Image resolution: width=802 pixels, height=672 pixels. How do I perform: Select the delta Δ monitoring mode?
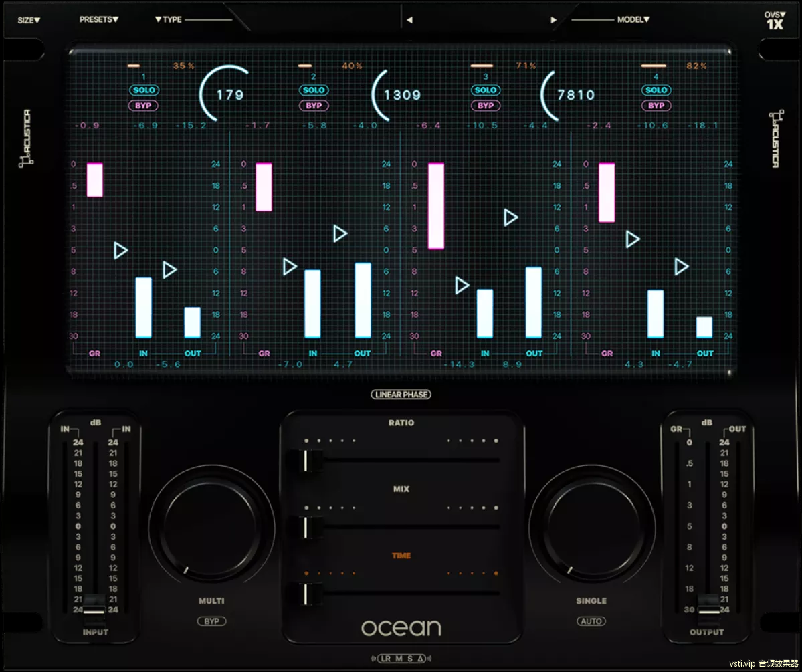420,659
